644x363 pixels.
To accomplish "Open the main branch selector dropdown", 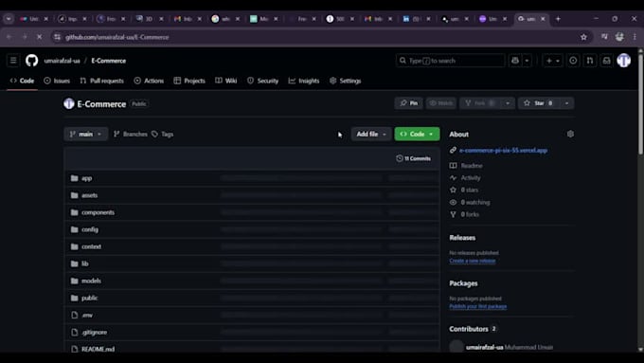I will pyautogui.click(x=86, y=134).
